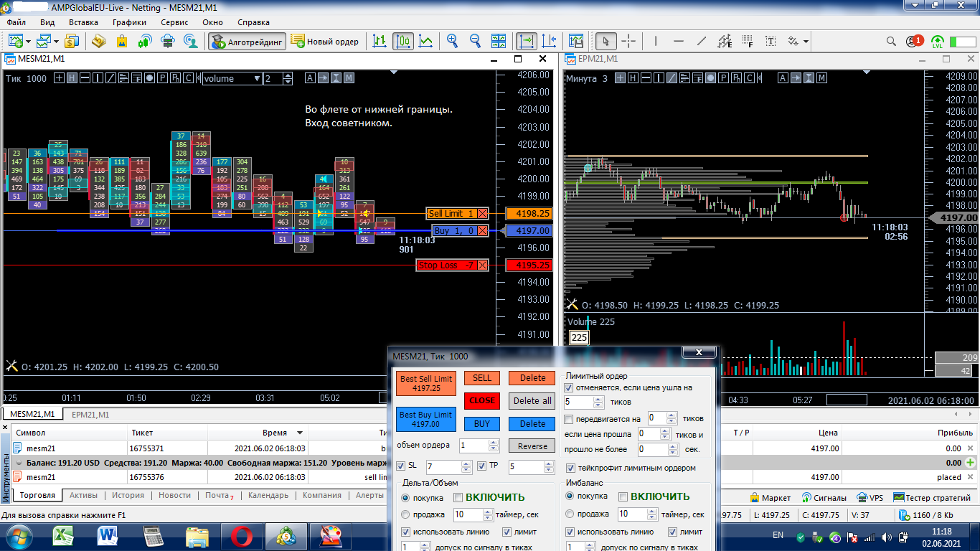980x551 pixels.
Task: Switch to the История tab
Action: pyautogui.click(x=128, y=495)
